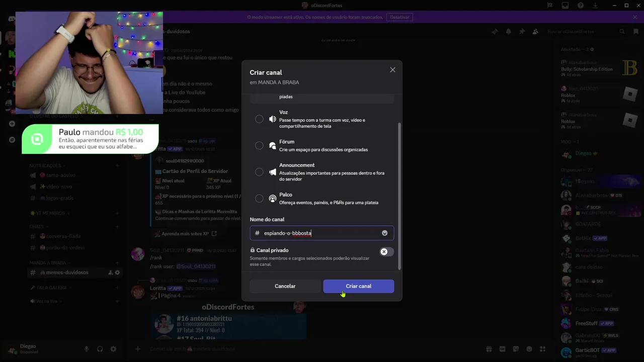Viewport: 644px width, 362px height.
Task: Click Desativar in streamer mode banner
Action: [x=399, y=17]
